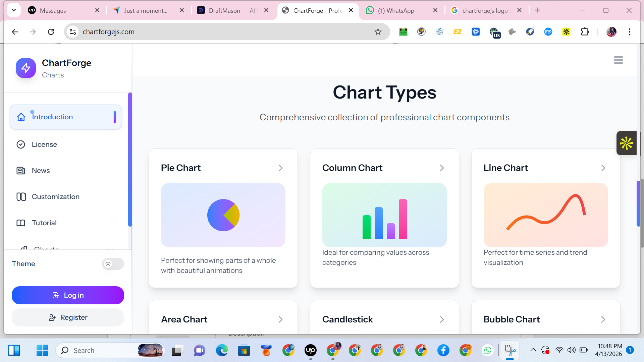Switch to the DraftMason tab
644x362 pixels.
[231, 10]
